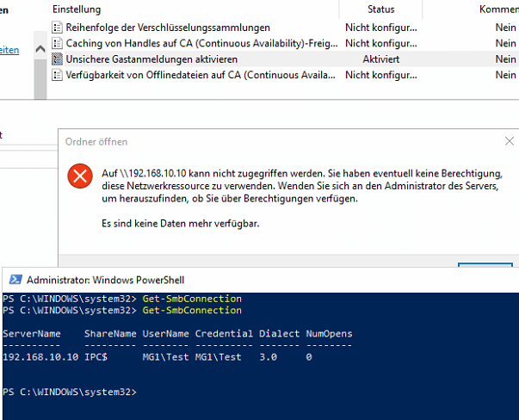519x420 pixels.
Task: Click the blue link at left edge
Action: pyautogui.click(x=9, y=50)
